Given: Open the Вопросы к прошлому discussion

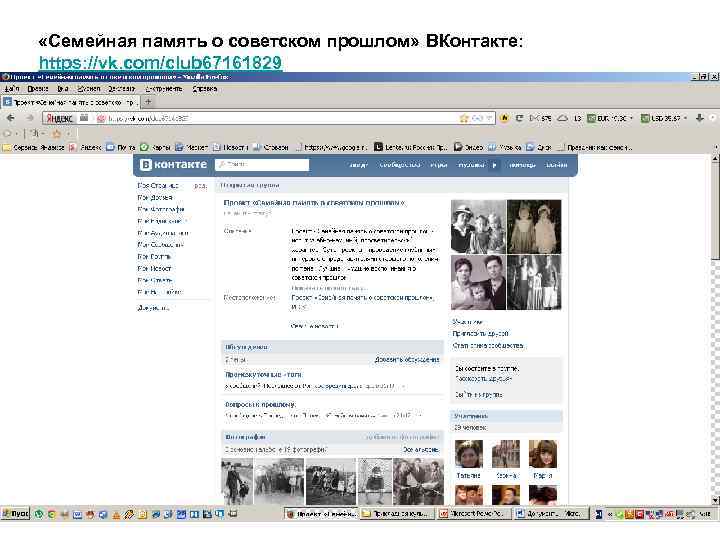Looking at the screenshot, I should (x=260, y=405).
